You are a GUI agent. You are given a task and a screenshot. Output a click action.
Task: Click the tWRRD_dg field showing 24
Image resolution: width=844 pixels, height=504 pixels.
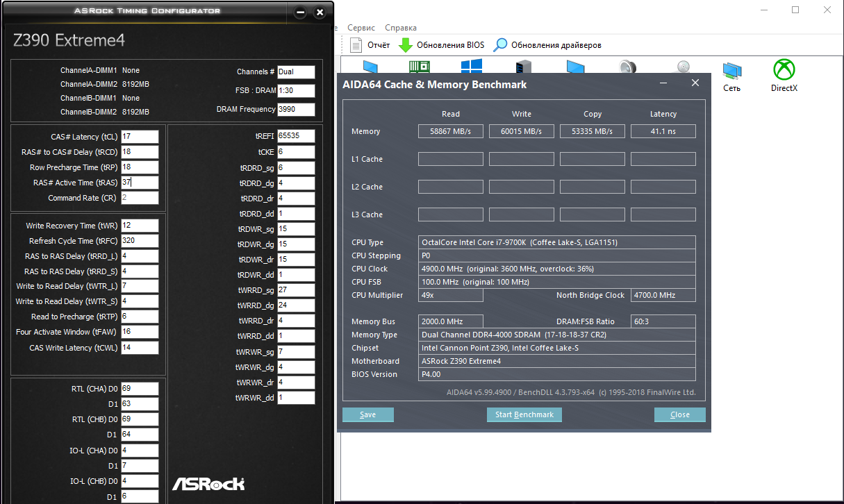[x=296, y=305]
